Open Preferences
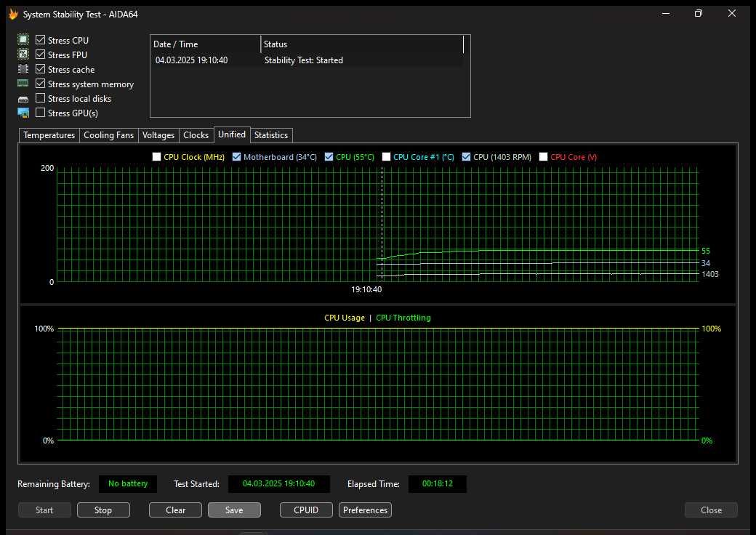Screen dimensions: 756x535 [365, 510]
